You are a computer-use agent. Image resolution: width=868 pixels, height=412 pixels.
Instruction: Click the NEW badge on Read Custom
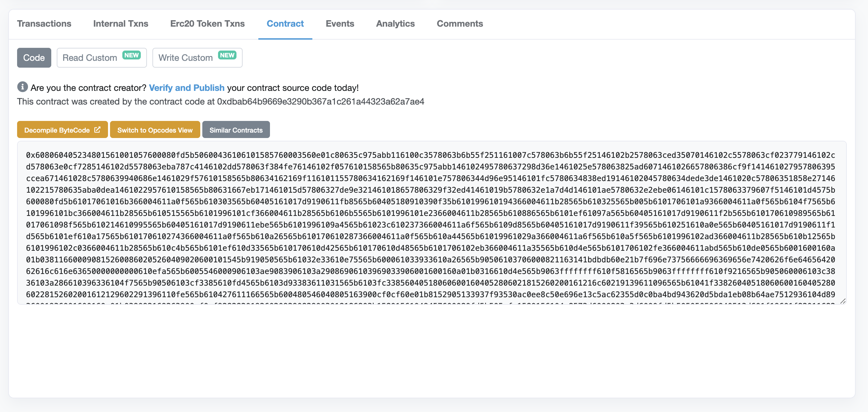click(x=132, y=55)
